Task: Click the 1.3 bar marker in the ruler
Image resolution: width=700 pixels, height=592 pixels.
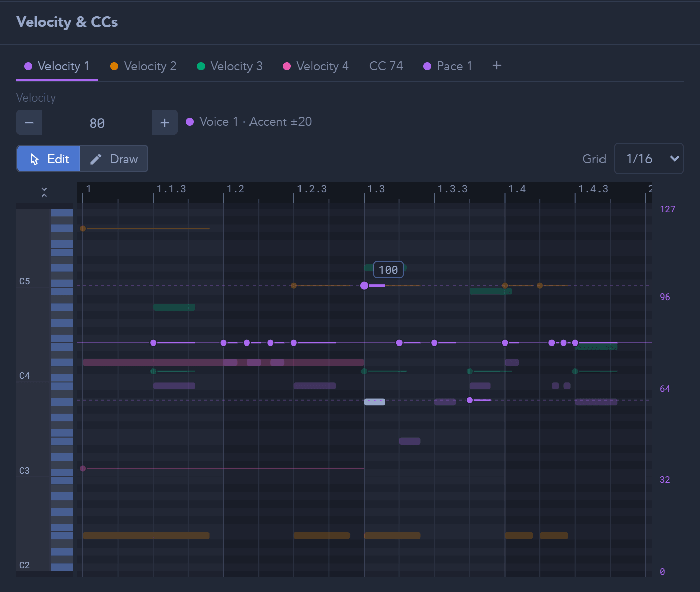Action: click(376, 189)
